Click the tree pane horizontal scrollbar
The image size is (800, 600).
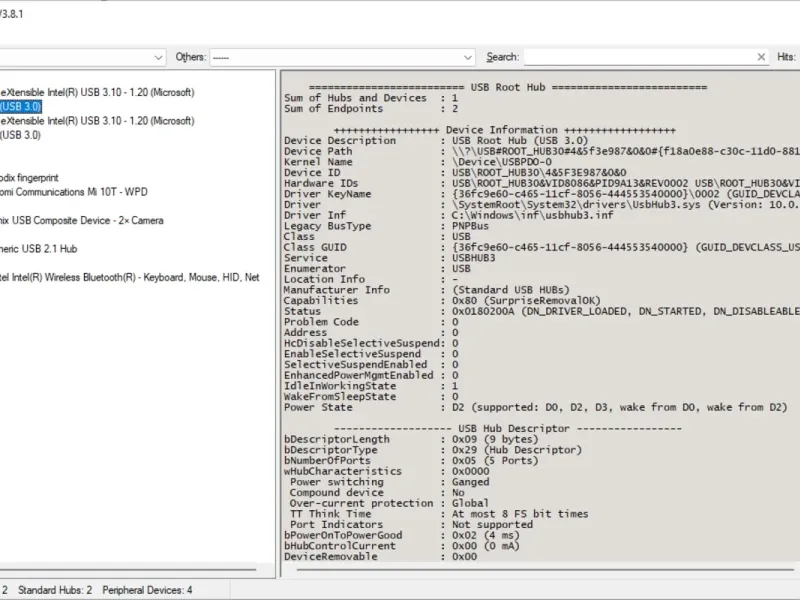[128, 569]
